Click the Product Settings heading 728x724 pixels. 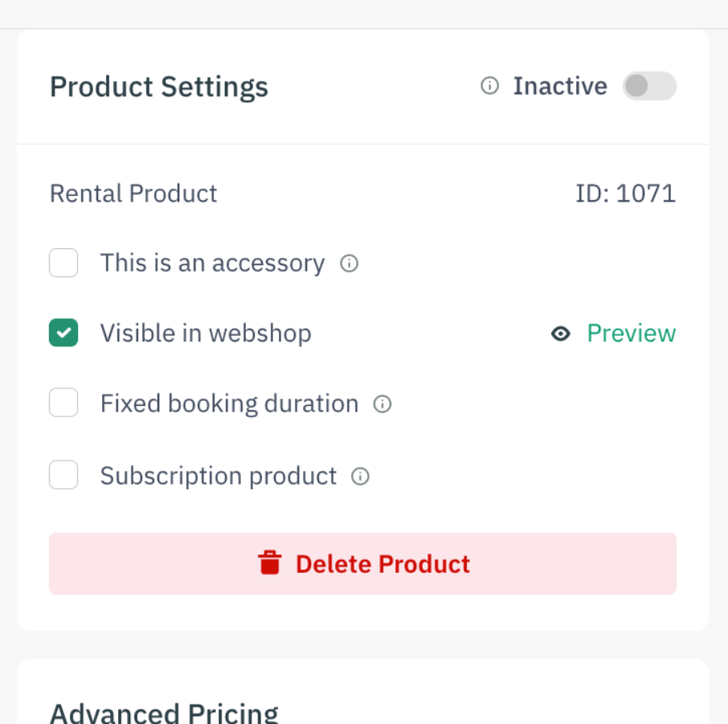(159, 87)
